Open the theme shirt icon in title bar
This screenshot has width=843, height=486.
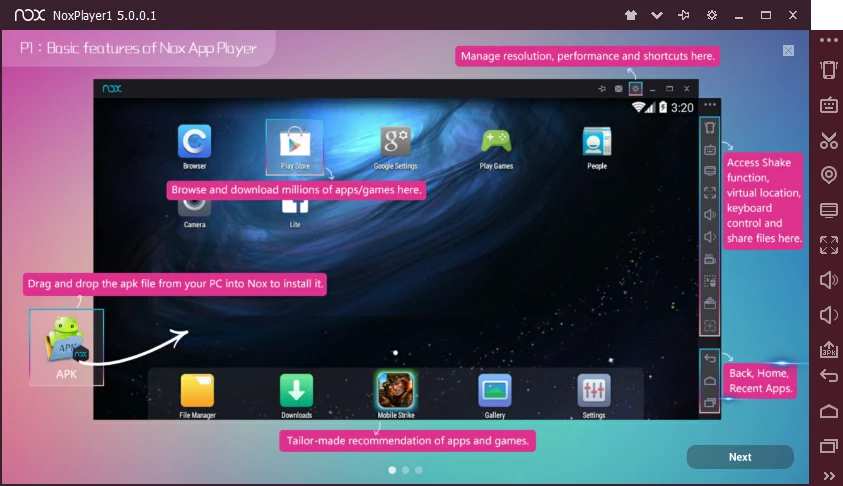click(630, 15)
